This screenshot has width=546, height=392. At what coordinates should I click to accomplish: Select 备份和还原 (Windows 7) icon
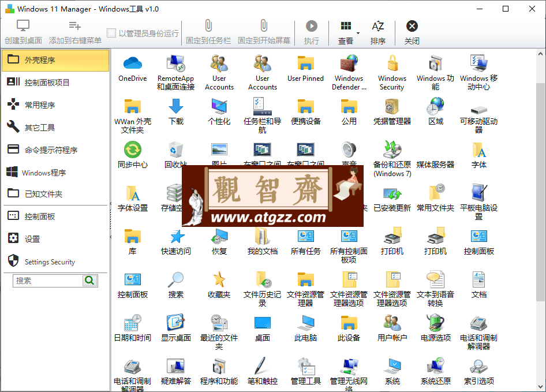pos(392,150)
